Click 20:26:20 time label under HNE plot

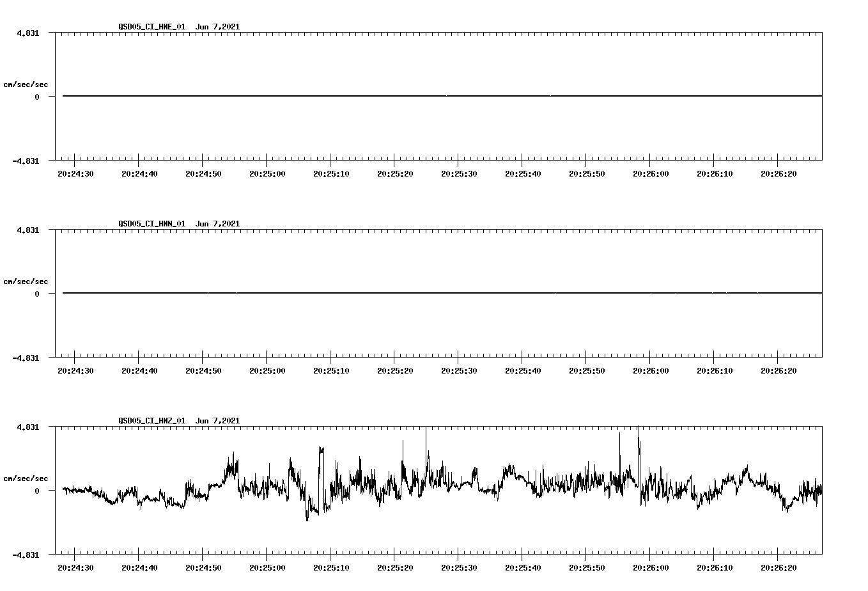click(x=779, y=174)
